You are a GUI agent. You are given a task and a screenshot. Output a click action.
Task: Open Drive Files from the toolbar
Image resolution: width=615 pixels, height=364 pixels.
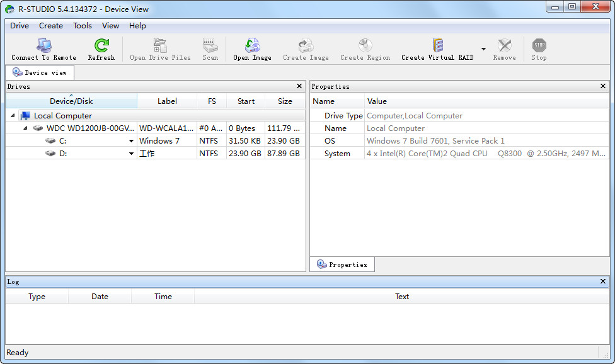tap(160, 49)
